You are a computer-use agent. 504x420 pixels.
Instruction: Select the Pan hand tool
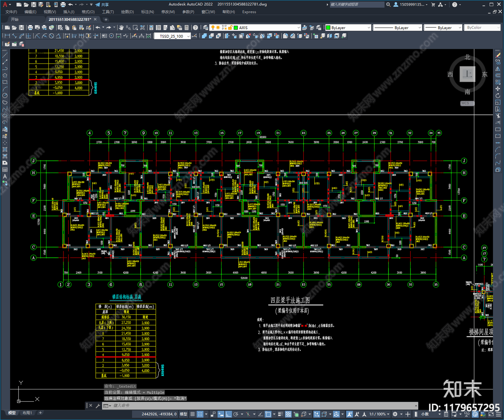coord(121,28)
